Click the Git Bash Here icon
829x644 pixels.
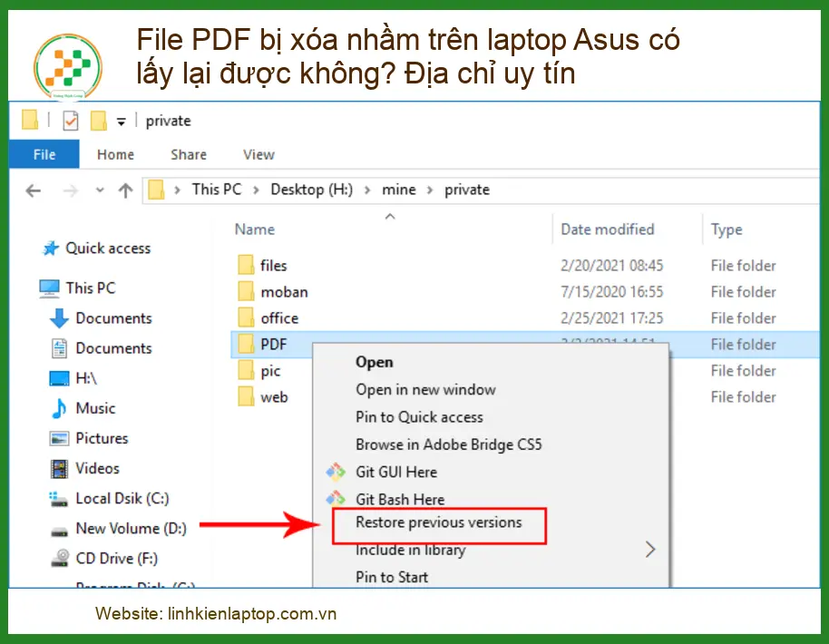(336, 499)
